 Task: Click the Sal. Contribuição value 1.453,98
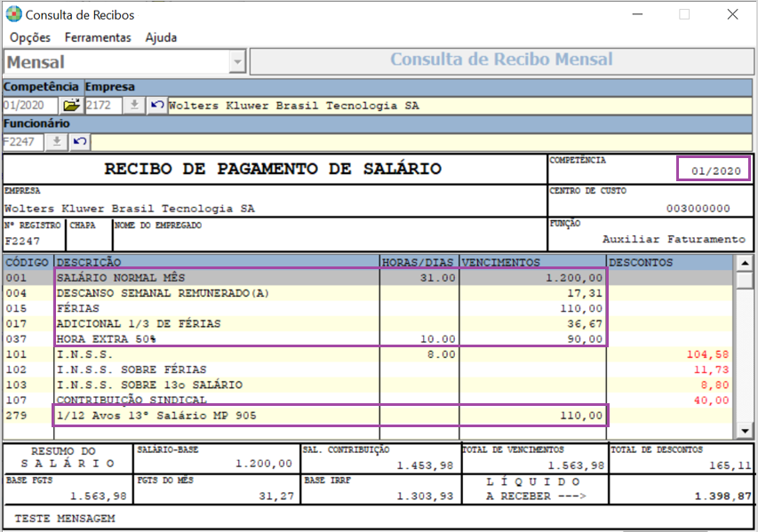coord(425,465)
